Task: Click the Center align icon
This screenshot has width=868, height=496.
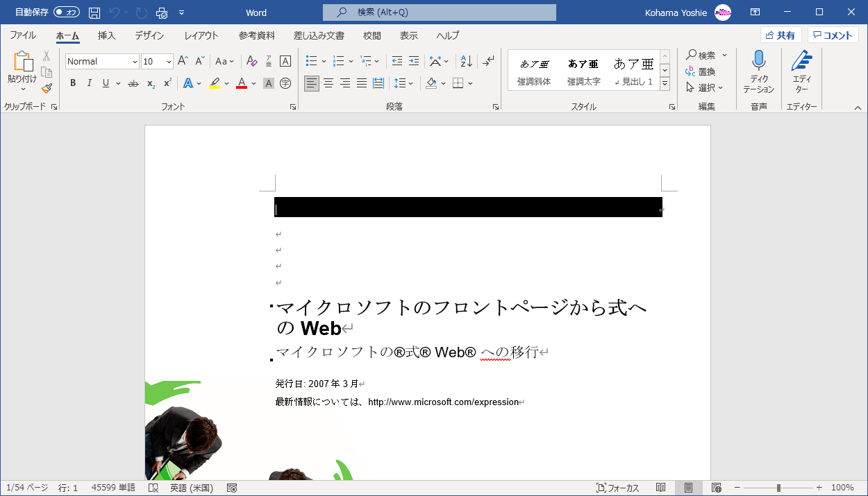Action: [x=328, y=83]
